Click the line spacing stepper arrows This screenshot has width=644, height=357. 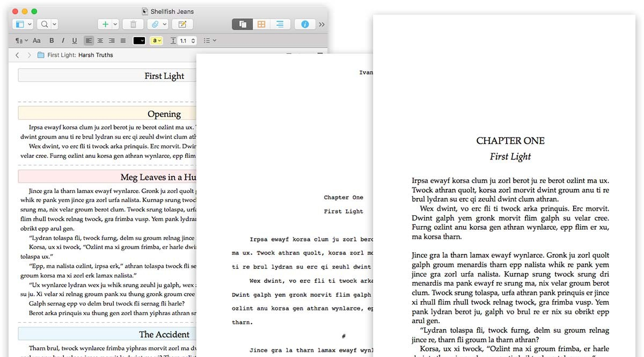[x=193, y=41]
